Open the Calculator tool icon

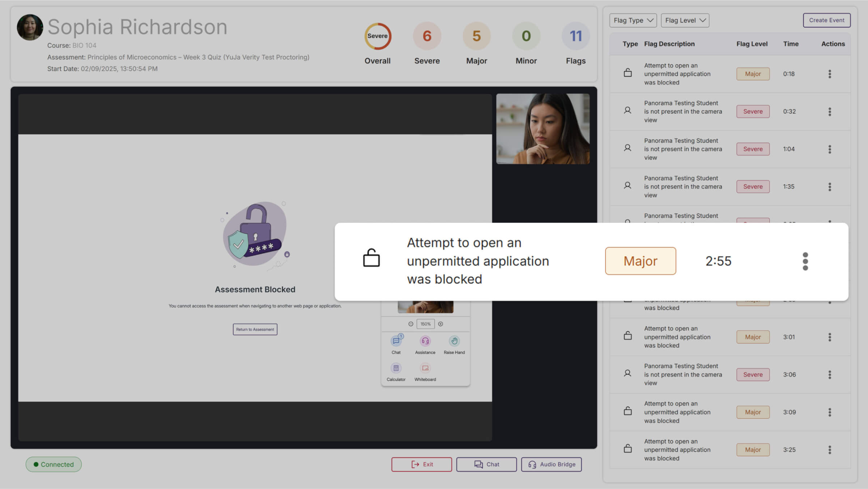click(396, 368)
